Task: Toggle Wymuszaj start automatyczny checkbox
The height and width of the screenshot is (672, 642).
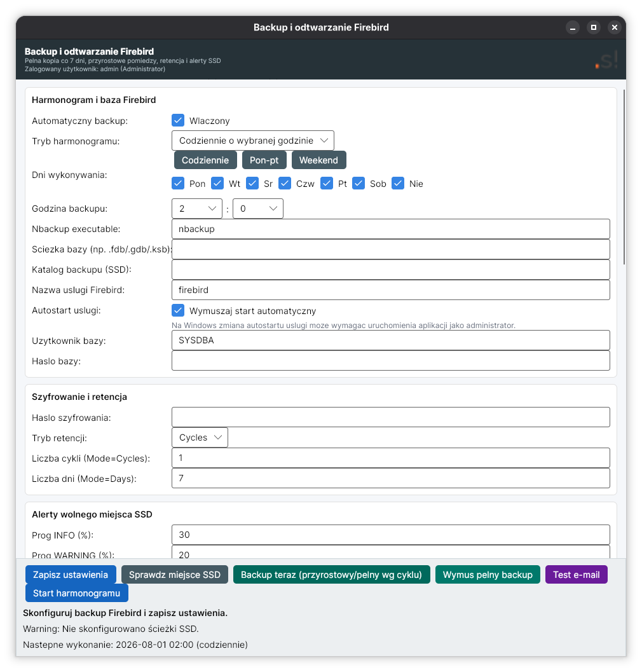Action: (178, 310)
